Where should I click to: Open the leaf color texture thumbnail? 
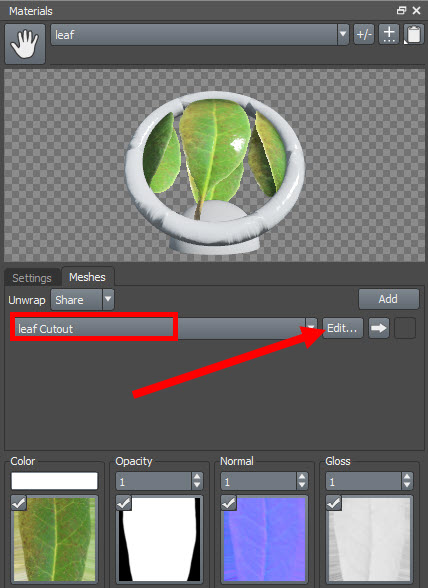pos(55,539)
